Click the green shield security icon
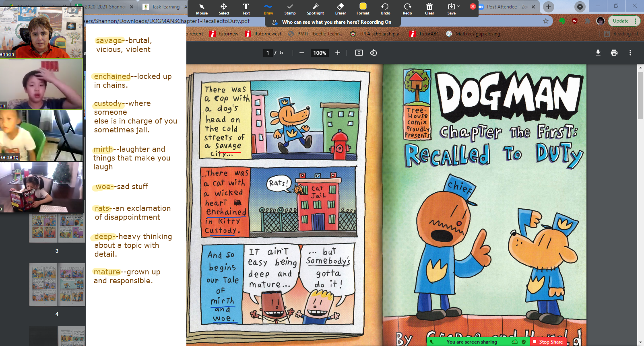The image size is (644, 346). pyautogui.click(x=524, y=342)
